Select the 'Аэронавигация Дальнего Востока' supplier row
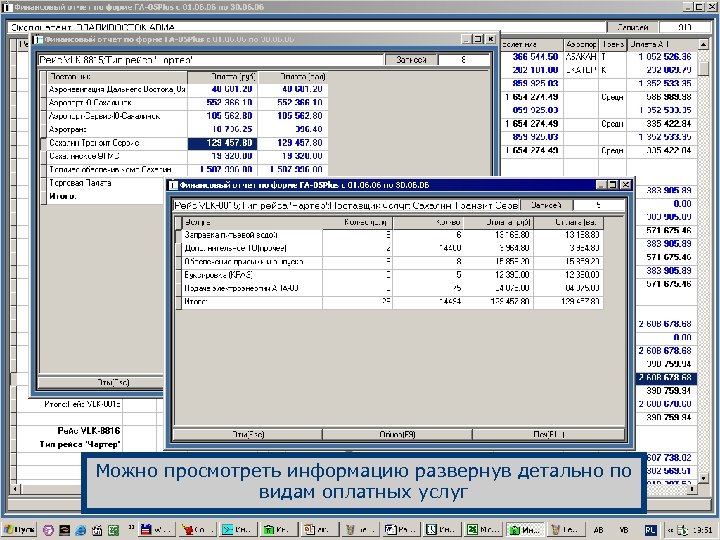This screenshot has width=720, height=540. click(187, 90)
